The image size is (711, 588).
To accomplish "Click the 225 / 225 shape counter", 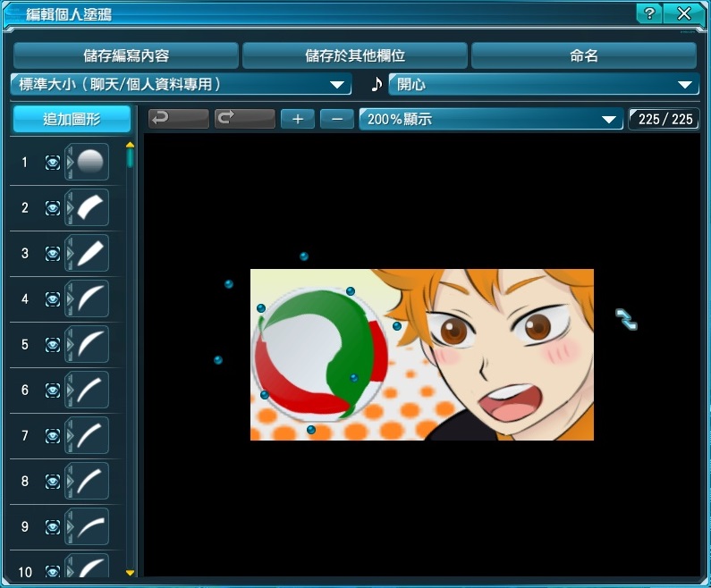I will pos(664,119).
